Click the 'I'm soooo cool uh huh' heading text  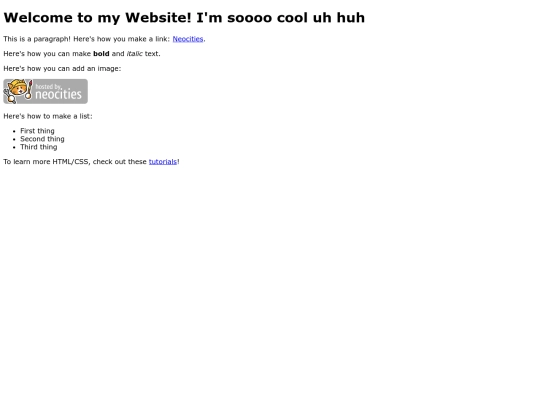[x=280, y=18]
